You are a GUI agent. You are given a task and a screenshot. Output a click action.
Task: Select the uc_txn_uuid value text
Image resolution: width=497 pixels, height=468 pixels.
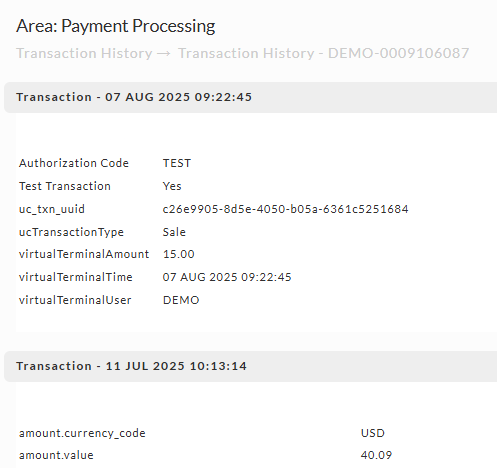tap(285, 209)
